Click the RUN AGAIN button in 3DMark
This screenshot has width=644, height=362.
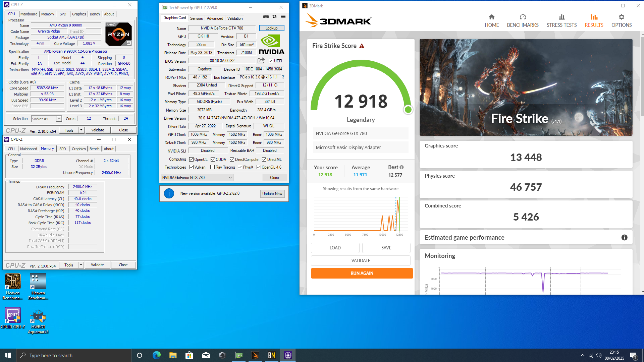pyautogui.click(x=362, y=273)
